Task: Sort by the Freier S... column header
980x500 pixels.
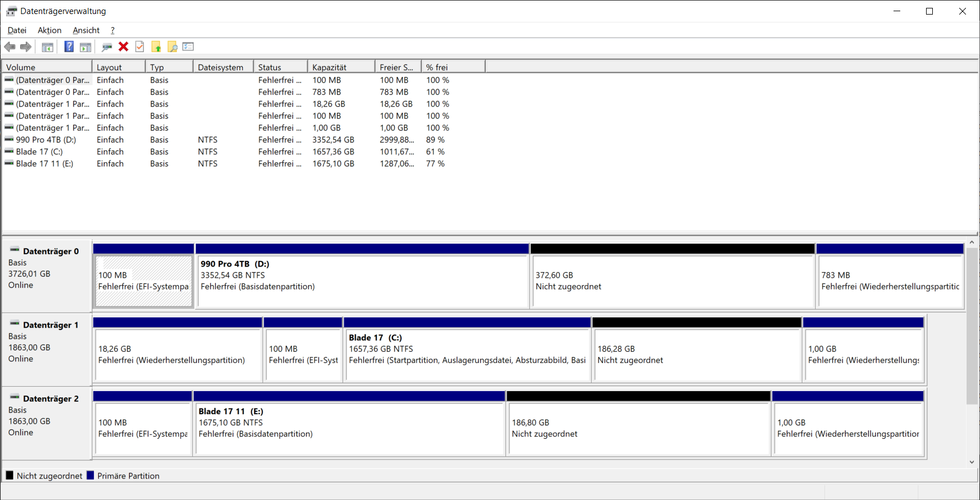Action: pyautogui.click(x=398, y=67)
